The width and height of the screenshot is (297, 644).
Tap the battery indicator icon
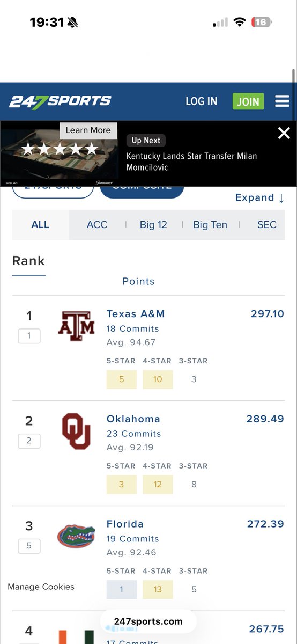(x=262, y=22)
